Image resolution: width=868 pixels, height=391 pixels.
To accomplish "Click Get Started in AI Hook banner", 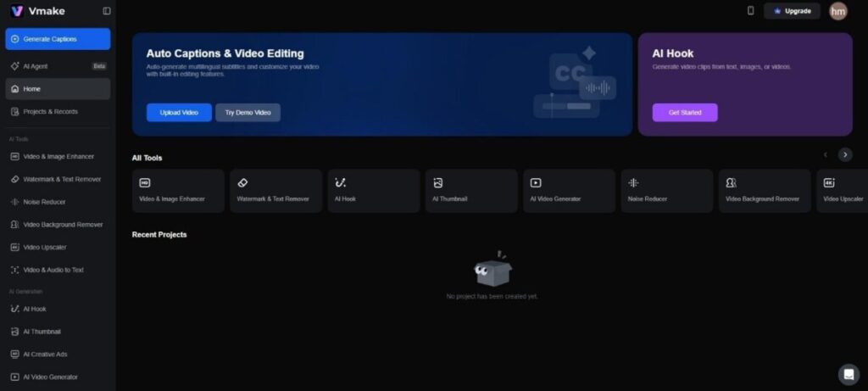I will click(684, 113).
